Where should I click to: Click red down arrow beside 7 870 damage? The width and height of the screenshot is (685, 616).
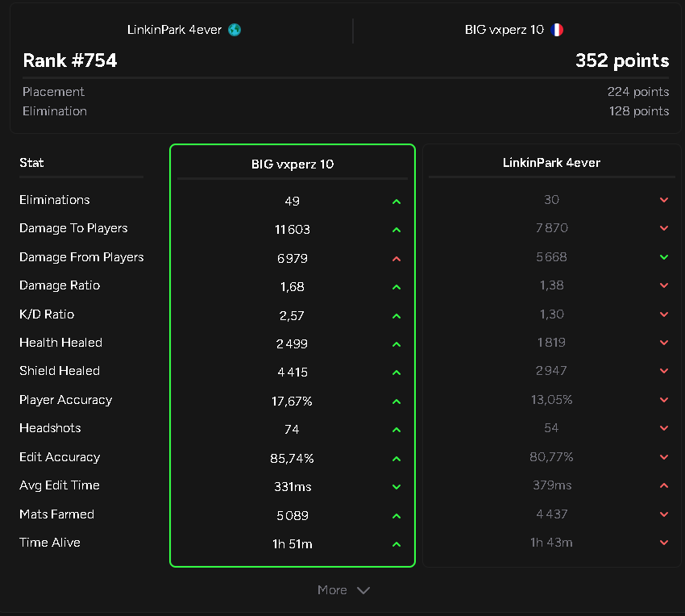664,228
